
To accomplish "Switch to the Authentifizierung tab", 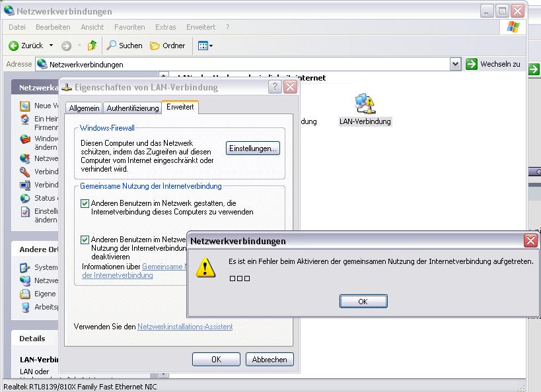I will click(133, 108).
